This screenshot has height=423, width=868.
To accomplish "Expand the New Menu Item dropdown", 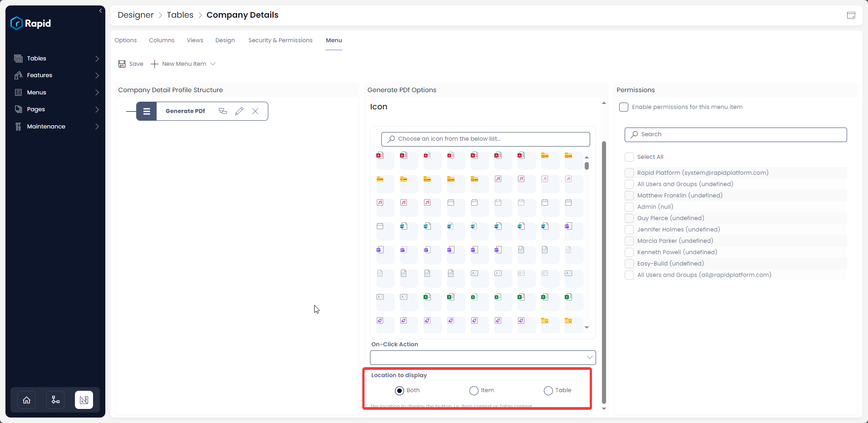I will pyautogui.click(x=213, y=64).
